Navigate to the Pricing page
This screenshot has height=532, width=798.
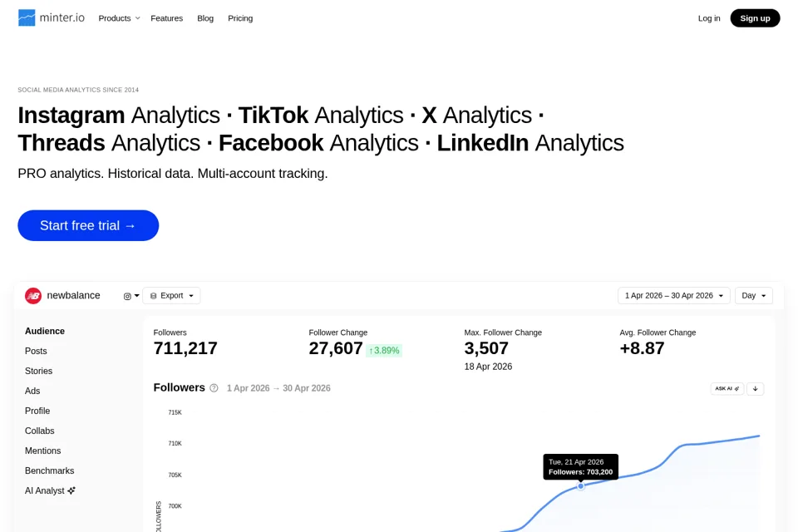pos(240,18)
